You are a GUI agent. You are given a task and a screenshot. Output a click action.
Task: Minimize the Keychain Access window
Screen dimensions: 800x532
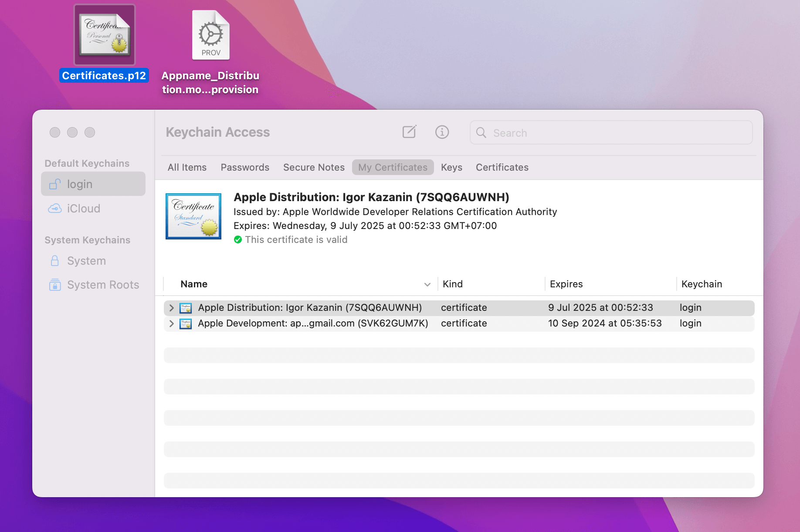point(72,132)
